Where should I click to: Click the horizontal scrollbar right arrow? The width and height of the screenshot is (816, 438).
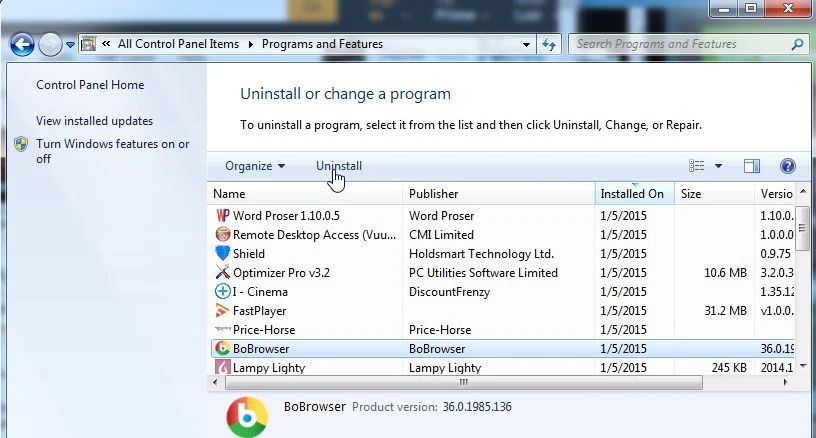pos(785,382)
